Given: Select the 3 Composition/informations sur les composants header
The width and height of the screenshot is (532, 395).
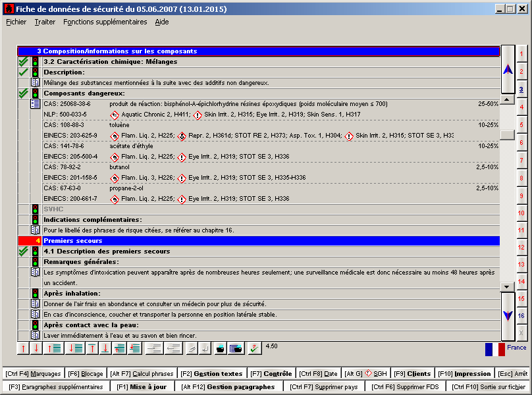Looking at the screenshot, I should click(259, 51).
